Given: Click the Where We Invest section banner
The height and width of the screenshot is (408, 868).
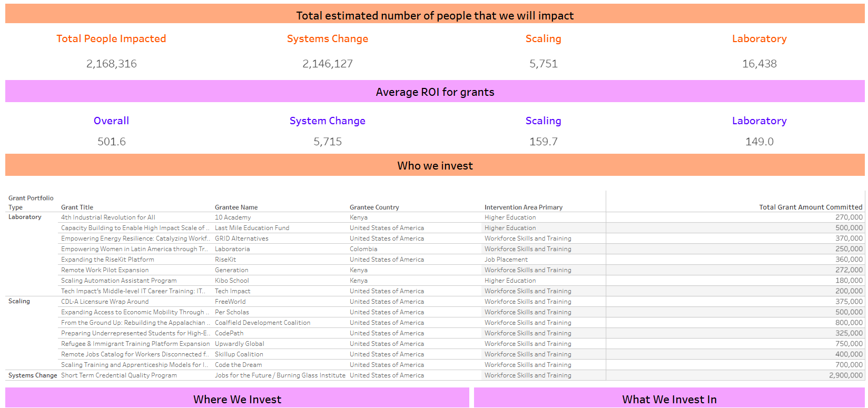Looking at the screenshot, I should click(237, 399).
